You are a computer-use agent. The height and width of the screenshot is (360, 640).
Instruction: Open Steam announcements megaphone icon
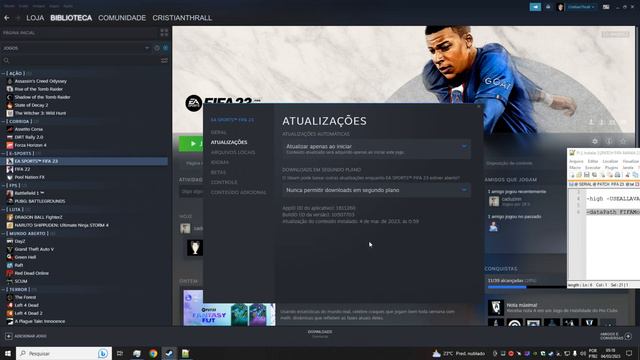[535, 7]
